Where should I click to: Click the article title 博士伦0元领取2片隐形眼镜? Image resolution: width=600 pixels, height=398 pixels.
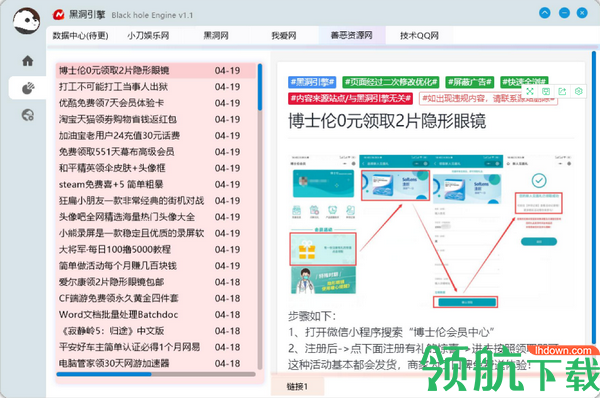pyautogui.click(x=387, y=121)
